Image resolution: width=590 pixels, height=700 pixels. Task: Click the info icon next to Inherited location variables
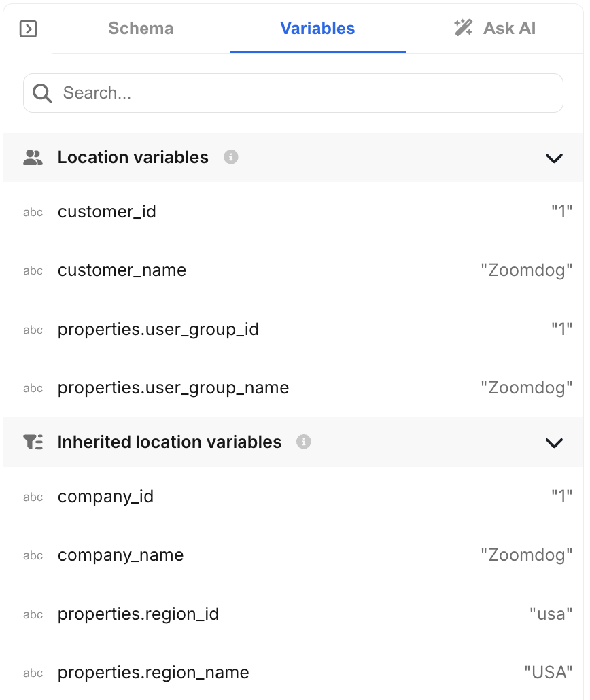click(304, 442)
